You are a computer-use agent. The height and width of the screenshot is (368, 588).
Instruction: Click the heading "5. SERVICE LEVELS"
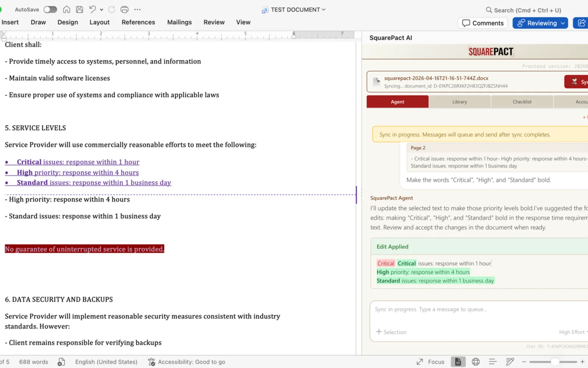click(x=35, y=128)
